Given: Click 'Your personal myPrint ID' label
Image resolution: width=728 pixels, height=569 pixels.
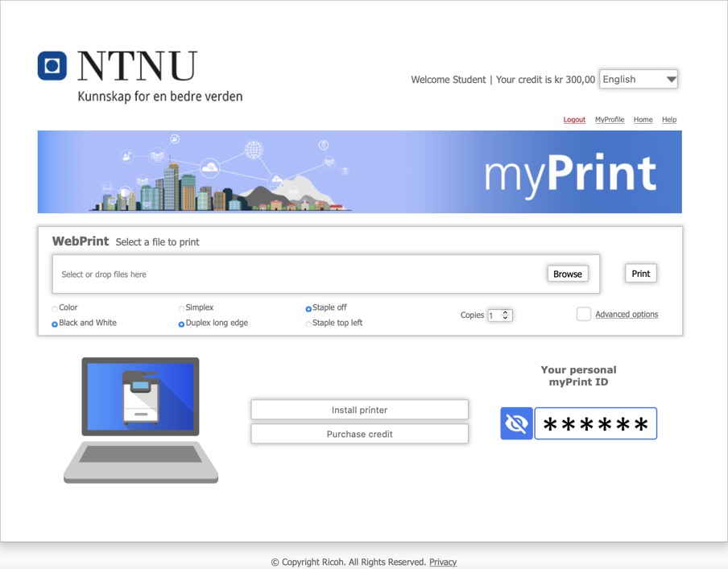Looking at the screenshot, I should 578,376.
